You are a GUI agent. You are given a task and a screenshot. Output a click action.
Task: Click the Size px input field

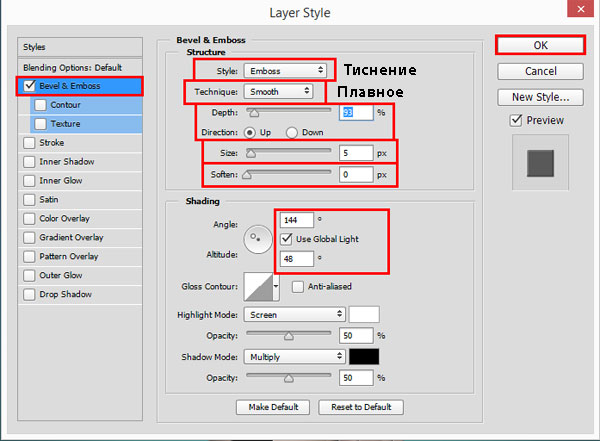[356, 153]
